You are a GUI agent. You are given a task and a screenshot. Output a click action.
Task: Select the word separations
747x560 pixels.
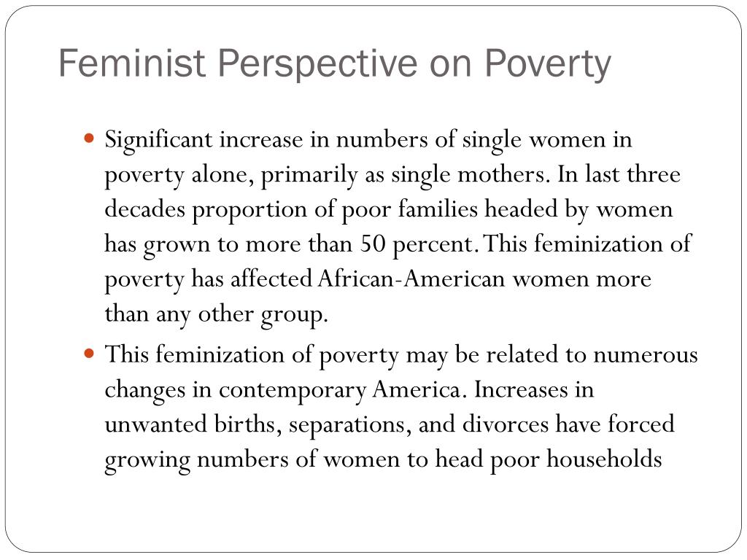347,426
